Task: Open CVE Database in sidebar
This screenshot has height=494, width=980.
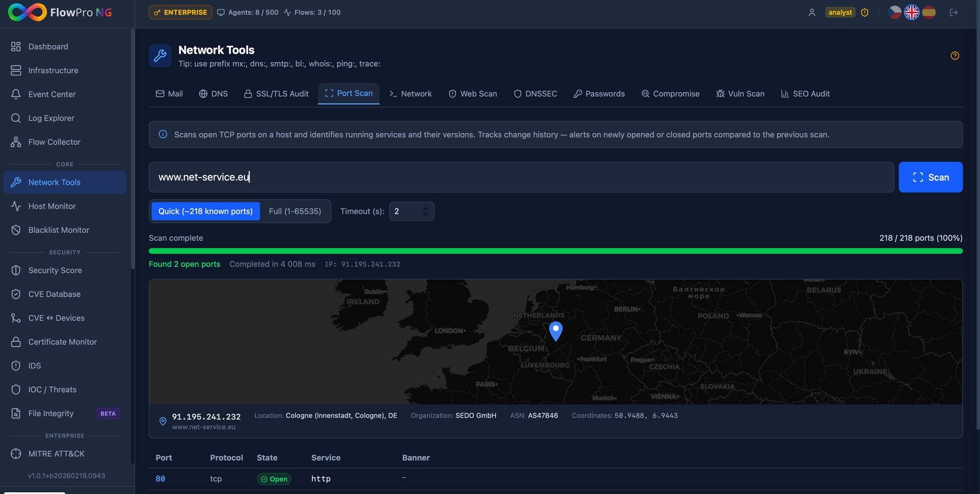Action: 54,294
